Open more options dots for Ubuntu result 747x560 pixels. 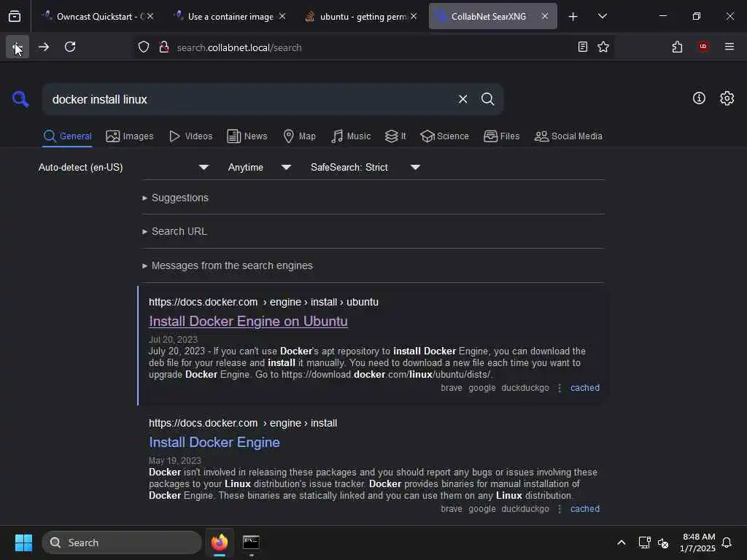(560, 388)
